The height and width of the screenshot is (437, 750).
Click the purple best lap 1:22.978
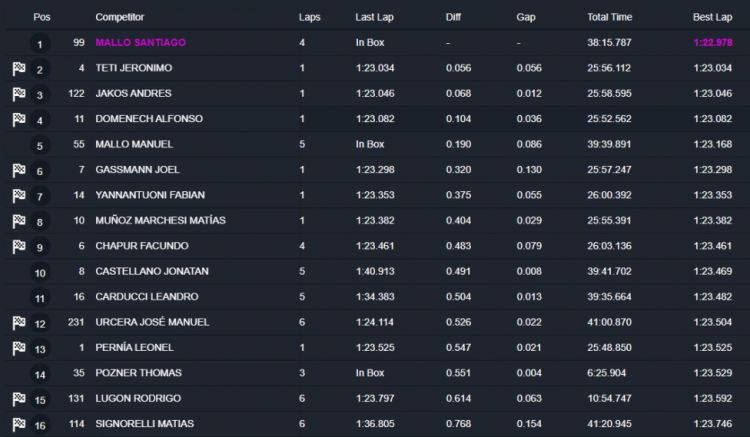point(712,43)
